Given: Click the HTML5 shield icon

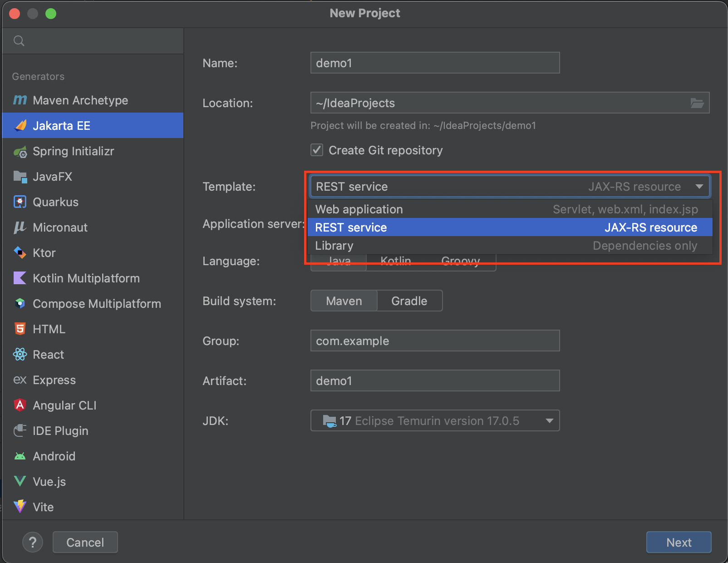Looking at the screenshot, I should pyautogui.click(x=20, y=329).
